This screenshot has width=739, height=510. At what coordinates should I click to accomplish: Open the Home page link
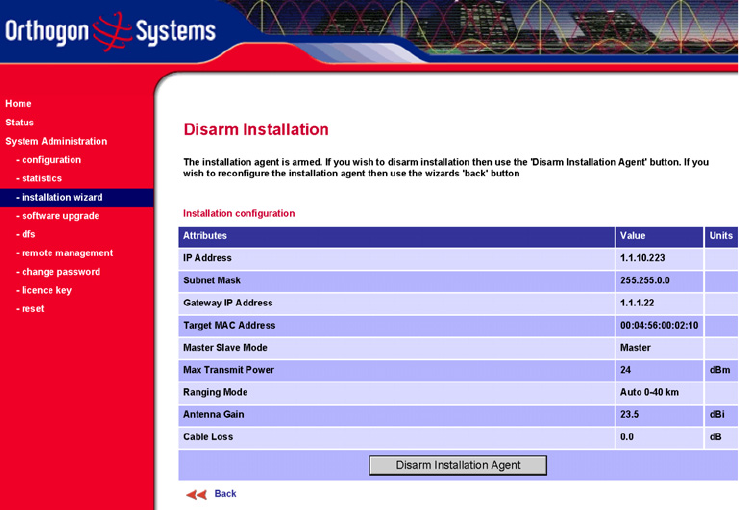(18, 104)
